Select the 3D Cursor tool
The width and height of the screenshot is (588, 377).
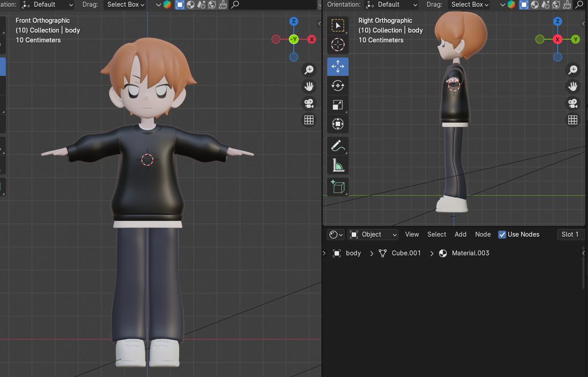coord(338,45)
